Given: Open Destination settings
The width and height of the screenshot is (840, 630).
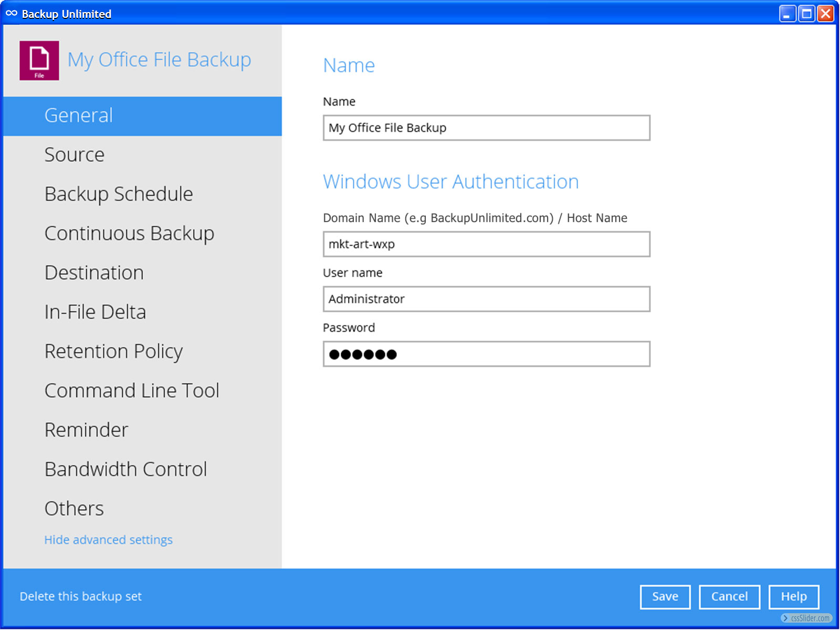Looking at the screenshot, I should (94, 273).
